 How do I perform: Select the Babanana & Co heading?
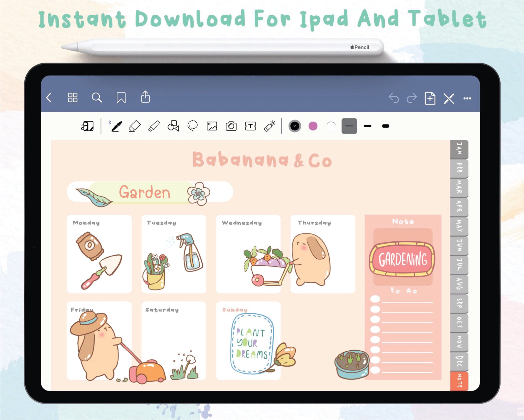(262, 160)
